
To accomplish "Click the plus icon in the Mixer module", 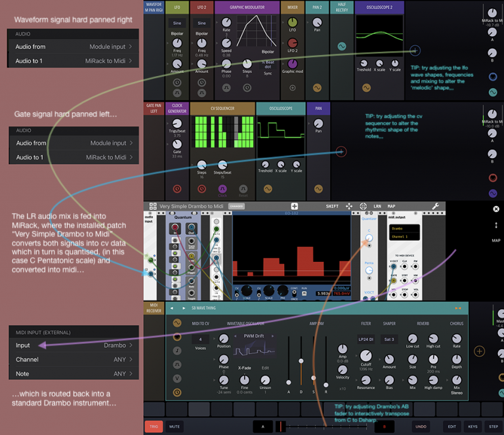I will click(293, 87).
